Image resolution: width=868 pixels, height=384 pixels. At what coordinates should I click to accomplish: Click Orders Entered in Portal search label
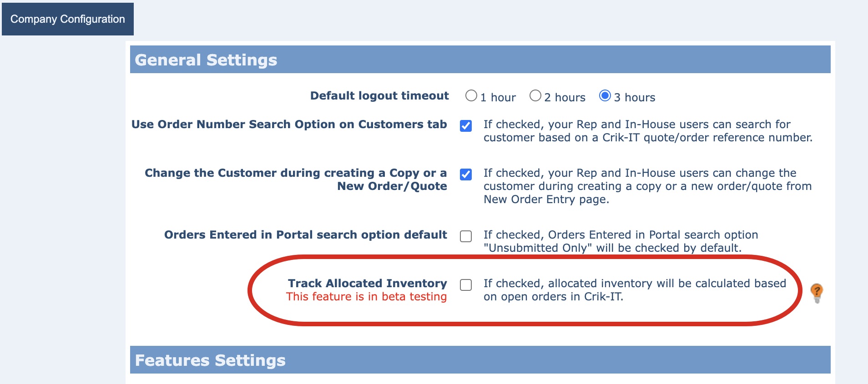pos(305,235)
